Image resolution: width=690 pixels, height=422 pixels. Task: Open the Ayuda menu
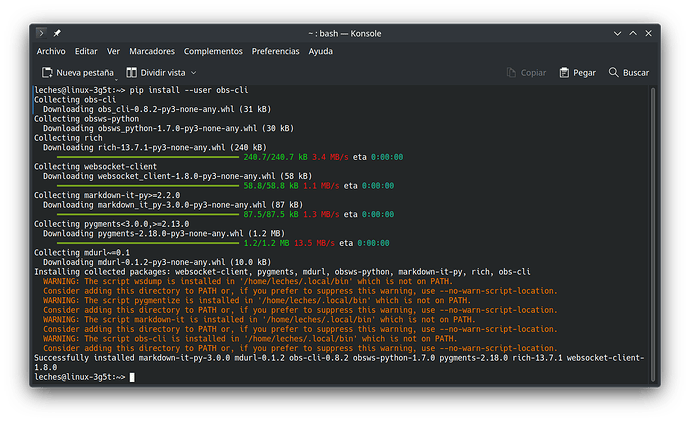320,51
